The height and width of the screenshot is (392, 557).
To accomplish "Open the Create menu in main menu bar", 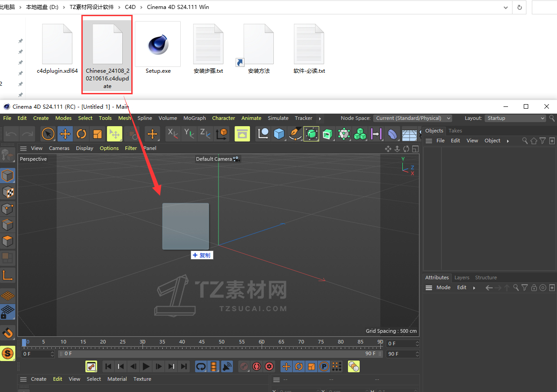I will [41, 118].
